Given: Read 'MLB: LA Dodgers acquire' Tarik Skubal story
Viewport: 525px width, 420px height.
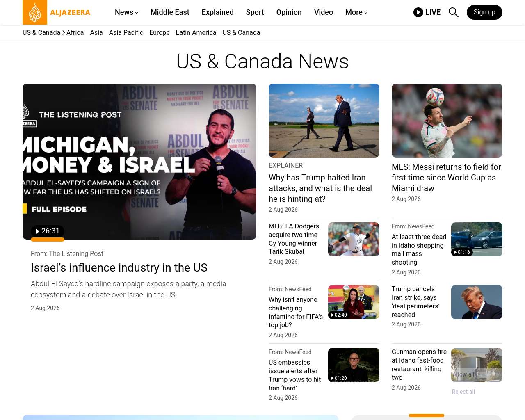Looking at the screenshot, I should click(294, 239).
